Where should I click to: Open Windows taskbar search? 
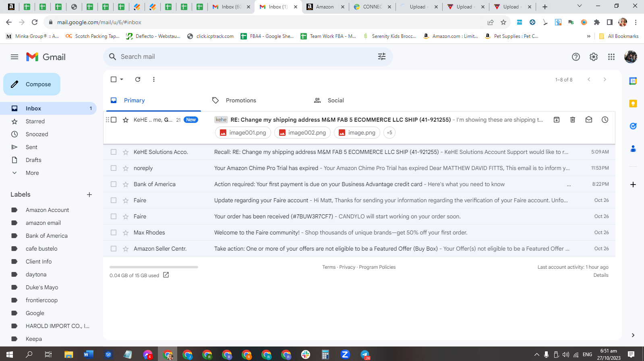pyautogui.click(x=29, y=355)
